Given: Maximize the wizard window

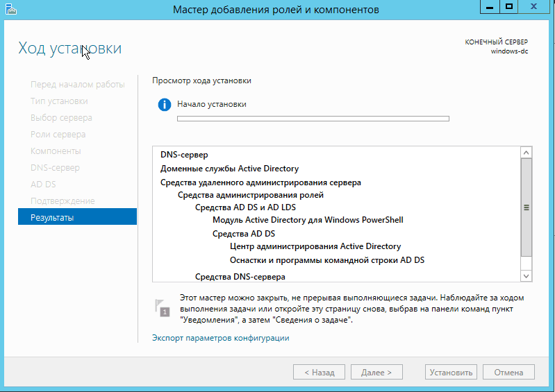Looking at the screenshot, I should click(x=509, y=7).
